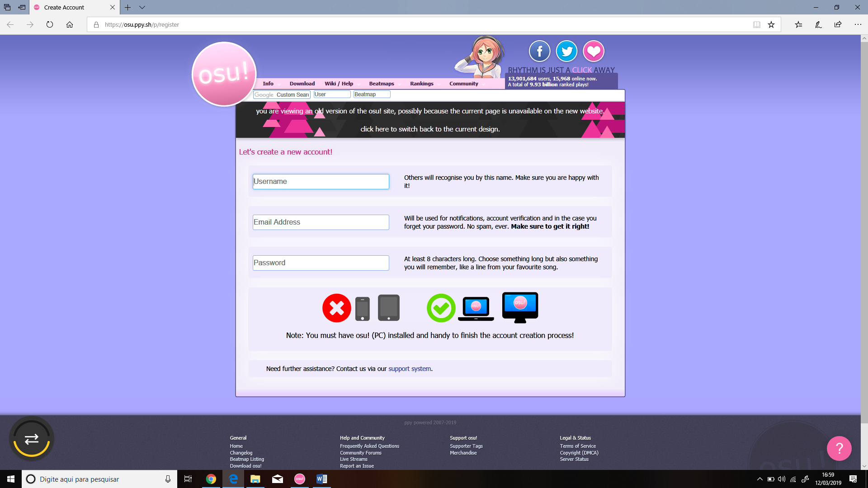Open the Wiki / Help menu
The height and width of the screenshot is (488, 868).
(x=339, y=83)
